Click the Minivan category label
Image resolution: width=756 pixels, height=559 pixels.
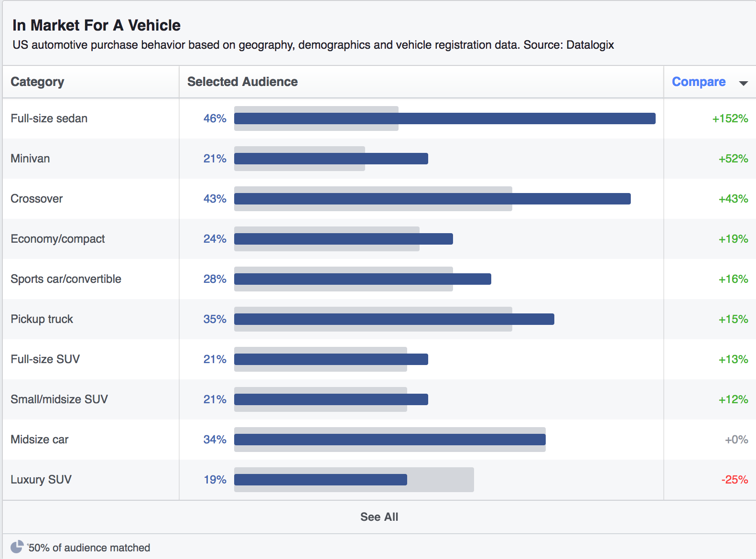click(30, 158)
